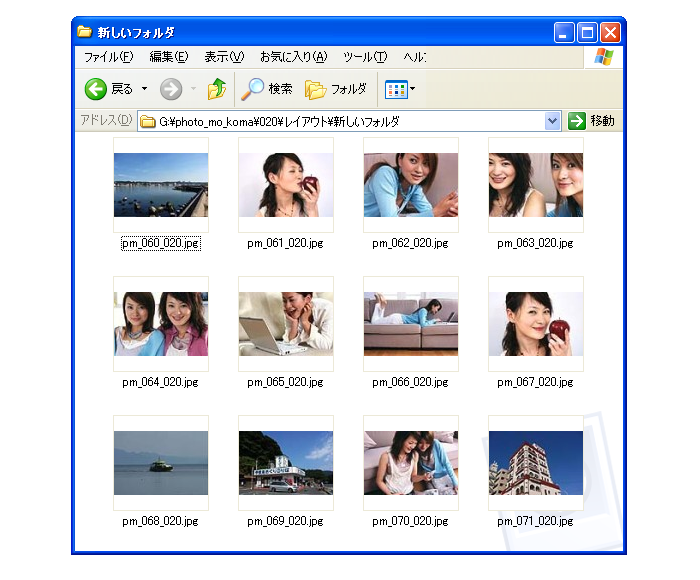
Task: Expand the Views dropdown arrow
Action: pyautogui.click(x=412, y=88)
